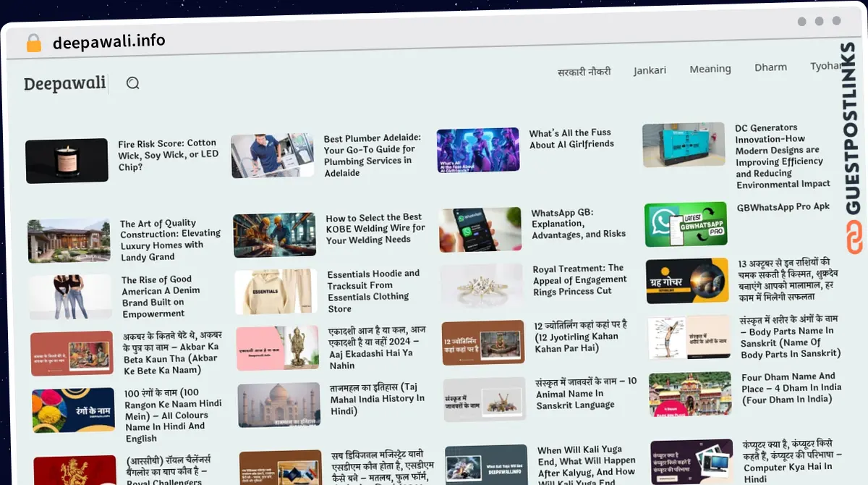
Task: Click the search magnifier icon
Action: coord(132,83)
